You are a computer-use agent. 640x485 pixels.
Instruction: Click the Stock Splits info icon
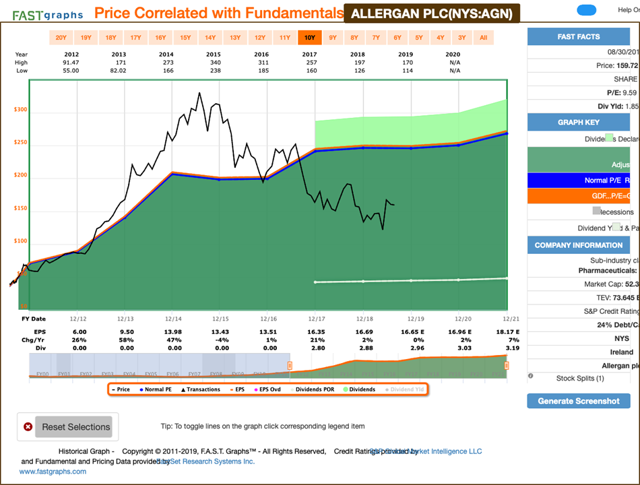531,376
